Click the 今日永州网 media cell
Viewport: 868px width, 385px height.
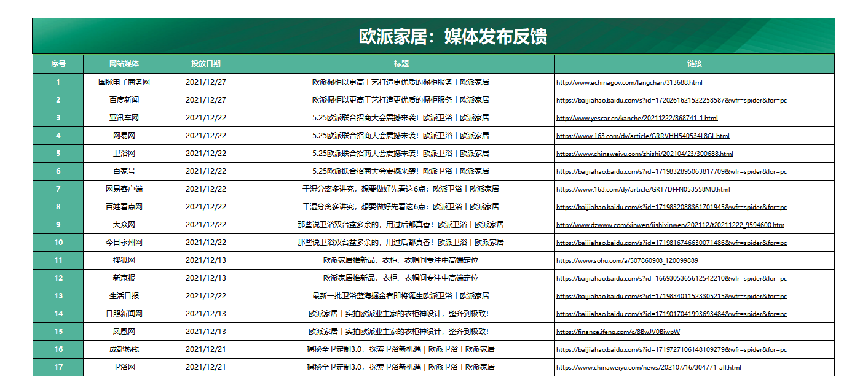click(x=124, y=243)
